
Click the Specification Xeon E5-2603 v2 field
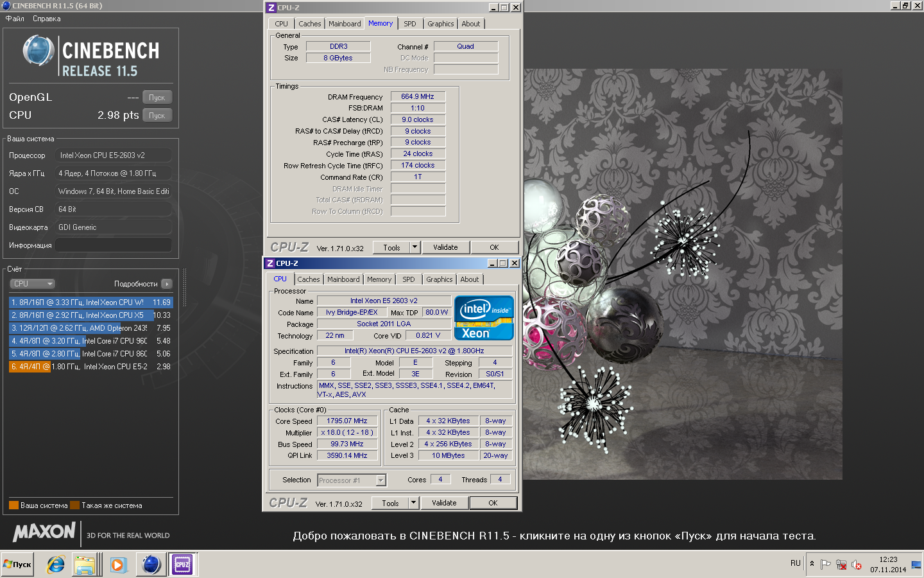415,351
